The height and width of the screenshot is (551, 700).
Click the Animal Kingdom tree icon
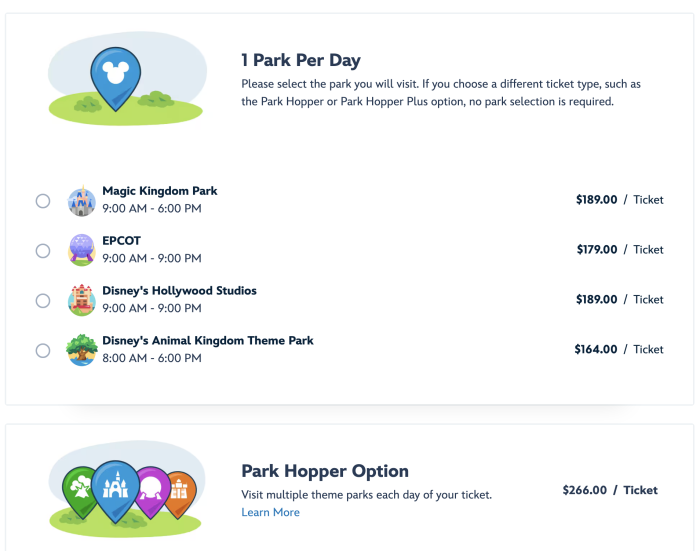coord(81,350)
